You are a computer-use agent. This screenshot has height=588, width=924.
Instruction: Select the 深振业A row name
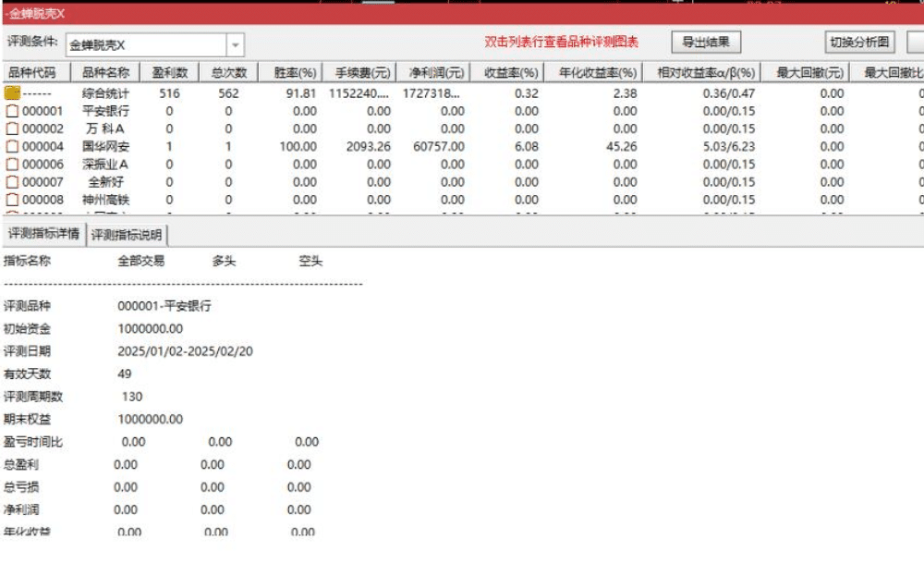[x=105, y=164]
